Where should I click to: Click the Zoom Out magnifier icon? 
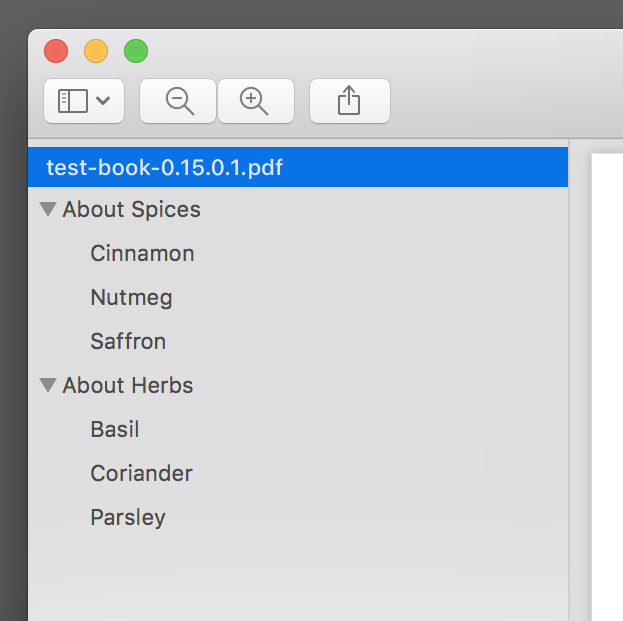[180, 101]
